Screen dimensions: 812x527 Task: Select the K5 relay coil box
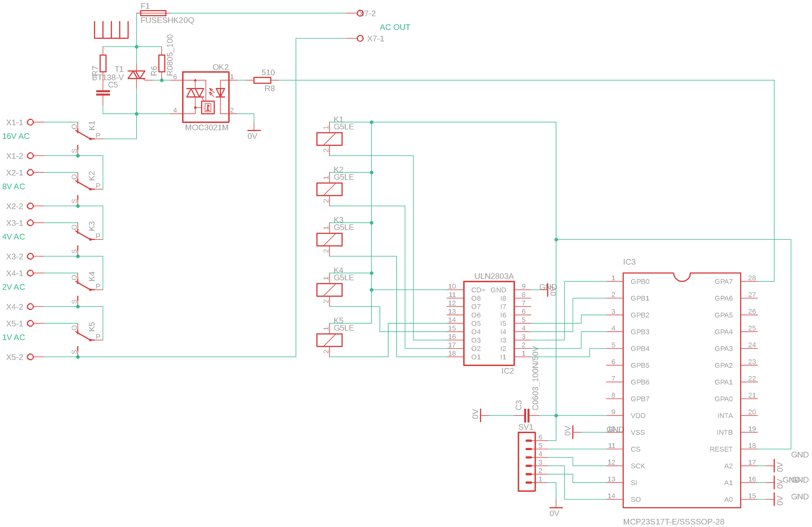[329, 340]
